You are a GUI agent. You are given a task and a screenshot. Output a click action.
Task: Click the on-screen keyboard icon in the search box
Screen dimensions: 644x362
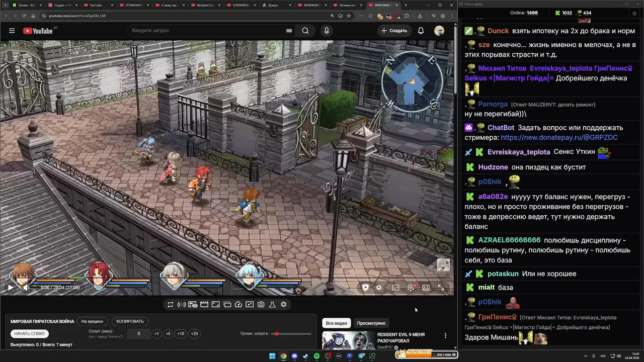click(x=289, y=31)
